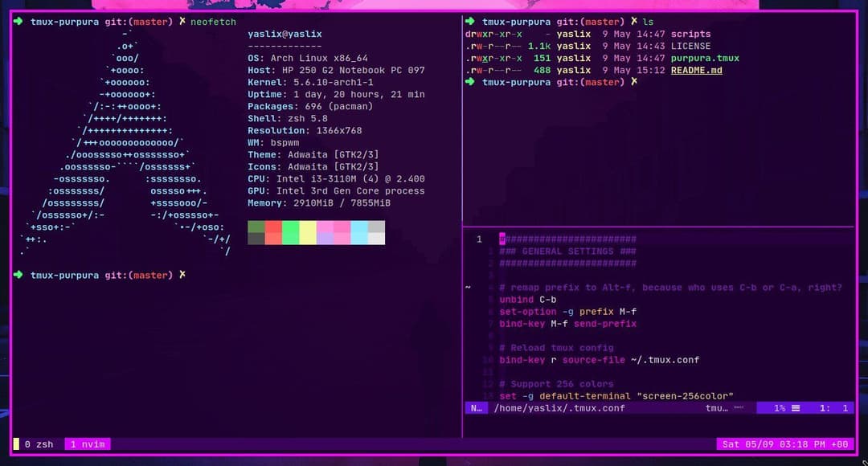Click the ls command text

click(648, 22)
